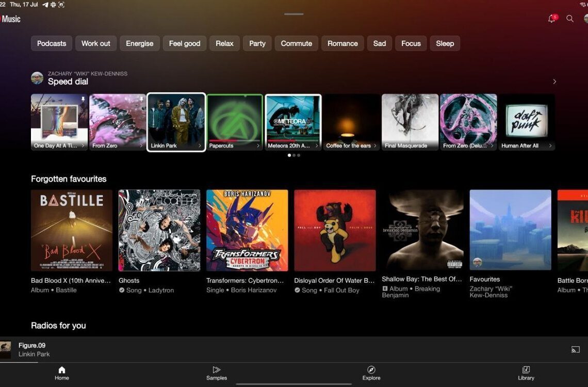This screenshot has height=387, width=588.
Task: Open the Explore tab
Action: coord(371,374)
